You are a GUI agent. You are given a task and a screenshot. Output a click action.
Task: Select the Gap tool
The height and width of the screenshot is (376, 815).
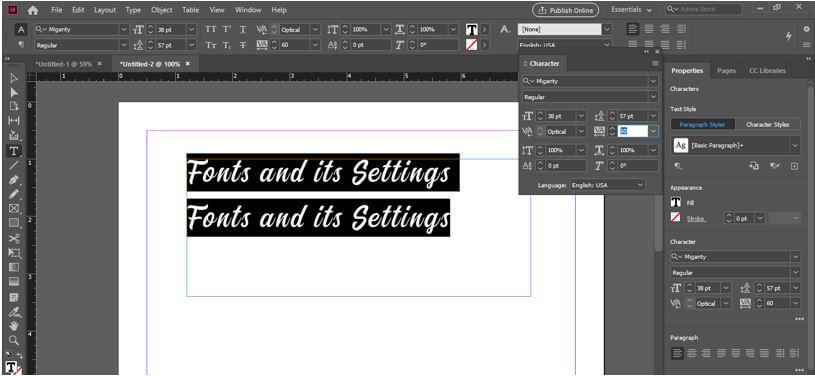click(14, 121)
